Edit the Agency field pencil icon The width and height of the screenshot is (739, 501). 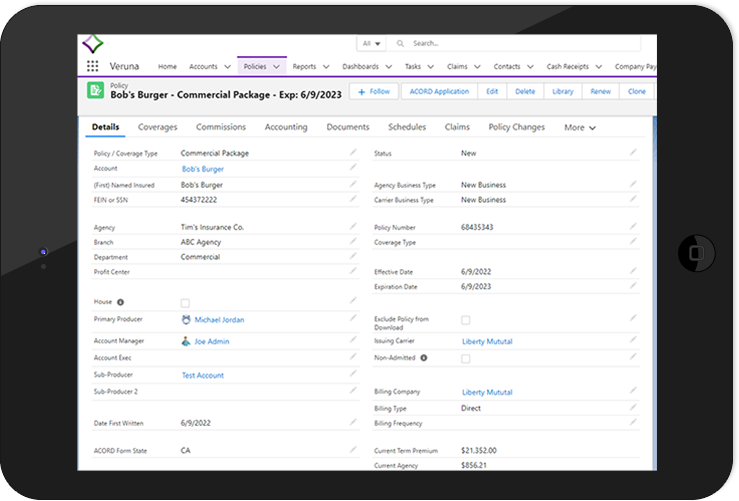pos(353,226)
